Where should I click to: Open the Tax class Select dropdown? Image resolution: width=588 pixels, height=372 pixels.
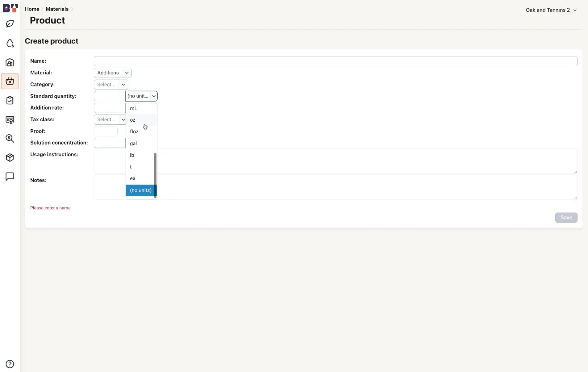tap(110, 120)
